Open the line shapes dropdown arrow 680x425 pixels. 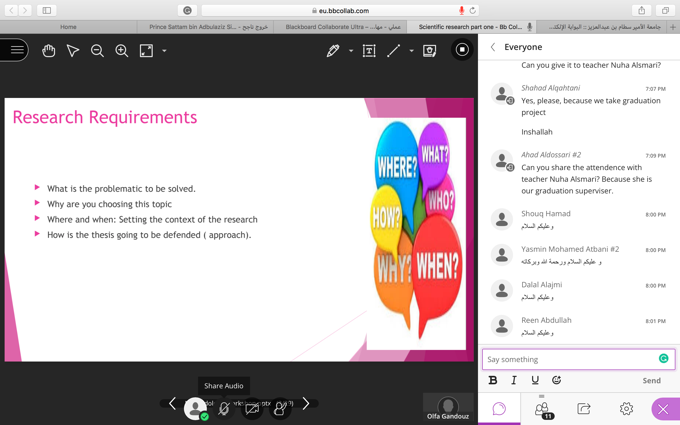point(411,51)
